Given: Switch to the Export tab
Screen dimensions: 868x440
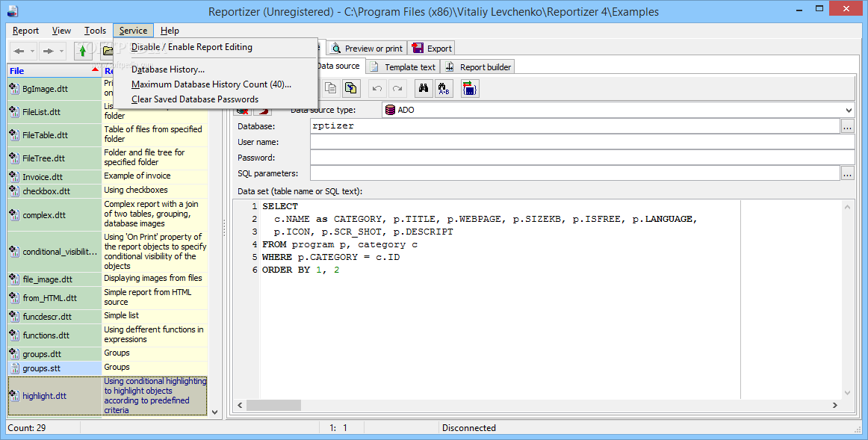Looking at the screenshot, I should pos(433,49).
